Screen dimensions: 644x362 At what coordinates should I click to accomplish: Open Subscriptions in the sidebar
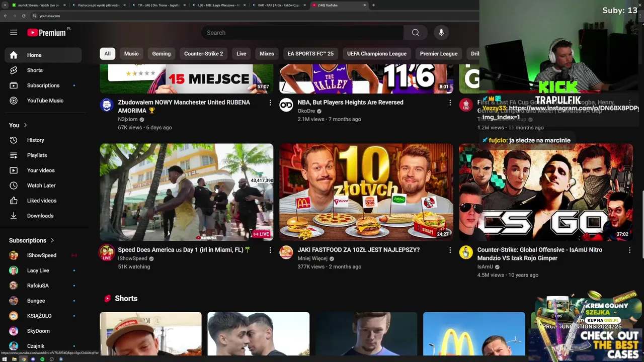coord(43,85)
